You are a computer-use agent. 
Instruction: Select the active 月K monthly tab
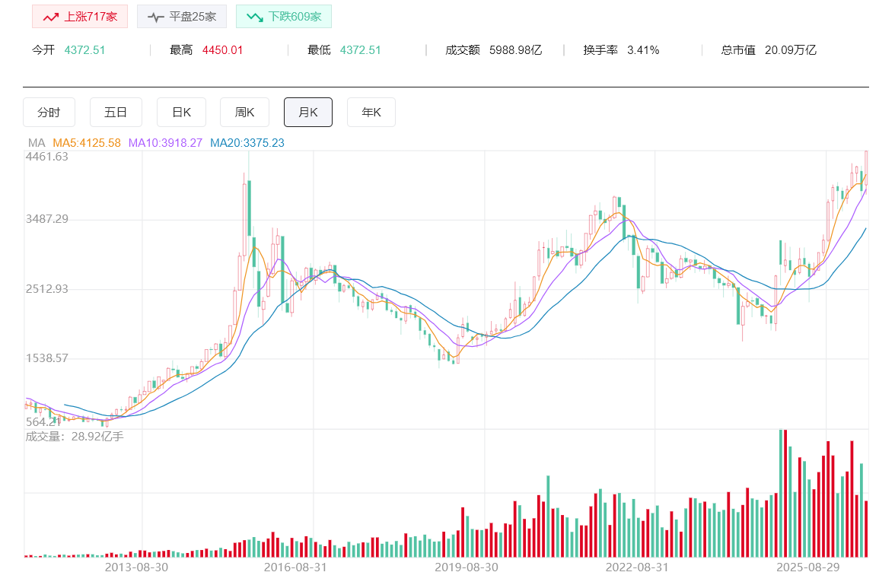[307, 113]
